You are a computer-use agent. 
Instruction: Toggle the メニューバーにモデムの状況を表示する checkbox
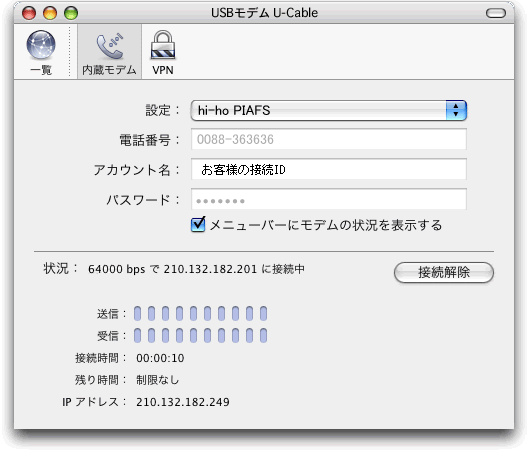coord(198,225)
